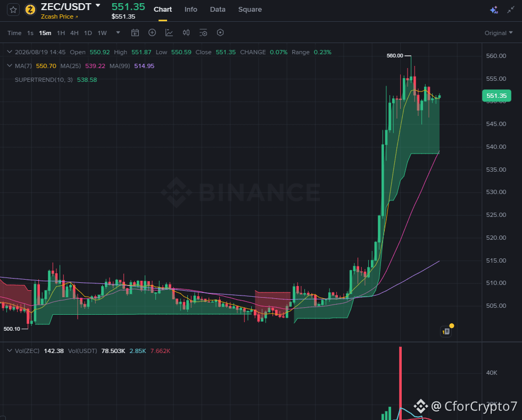This screenshot has height=420, width=522.
Task: Click the Open value 550.92
Action: tap(100, 52)
